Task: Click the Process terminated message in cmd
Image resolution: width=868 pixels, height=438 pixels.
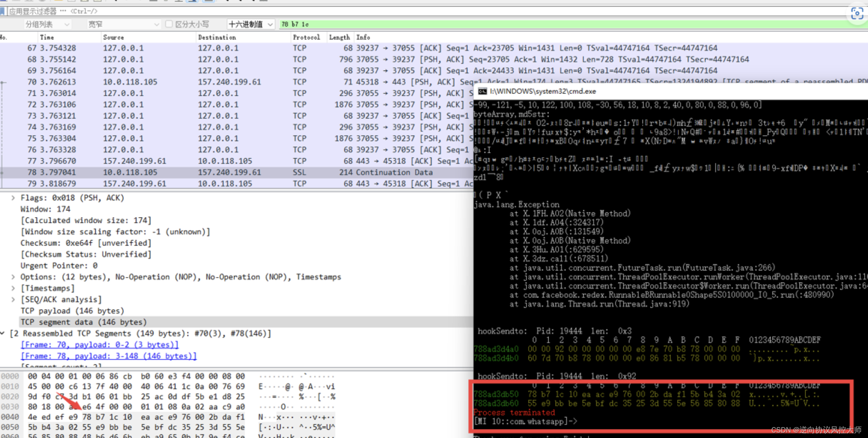Action: (514, 413)
